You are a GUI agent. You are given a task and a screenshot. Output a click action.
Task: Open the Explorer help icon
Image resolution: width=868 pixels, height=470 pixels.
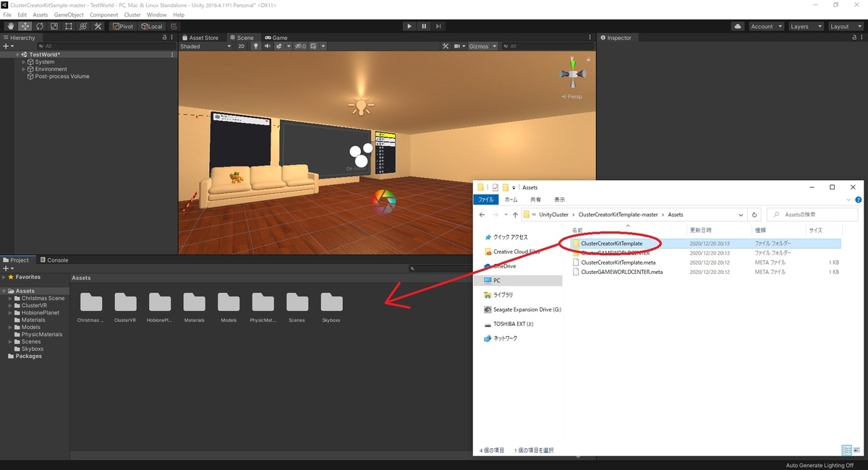pos(860,200)
